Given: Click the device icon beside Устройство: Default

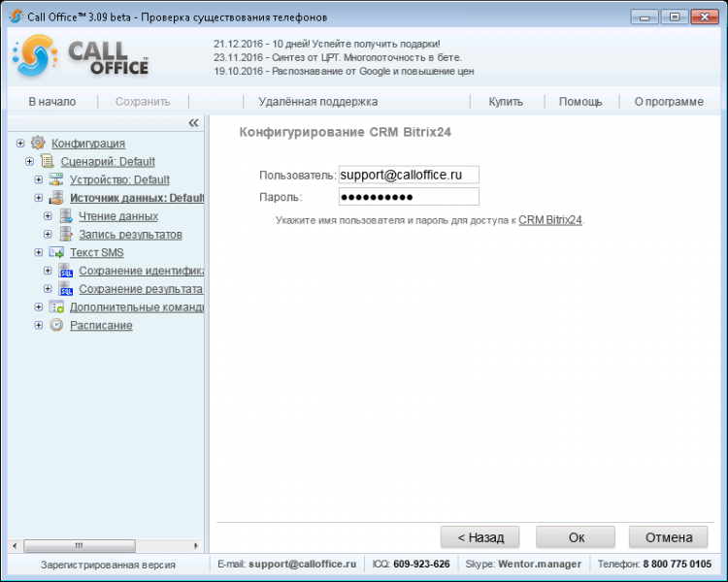Looking at the screenshot, I should point(56,179).
